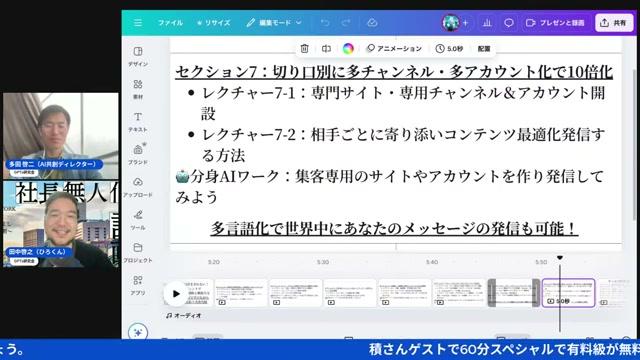Viewport: 640px width, 360px height.
Task: Click the magic sparkle assistant button
Action: pyautogui.click(x=138, y=332)
